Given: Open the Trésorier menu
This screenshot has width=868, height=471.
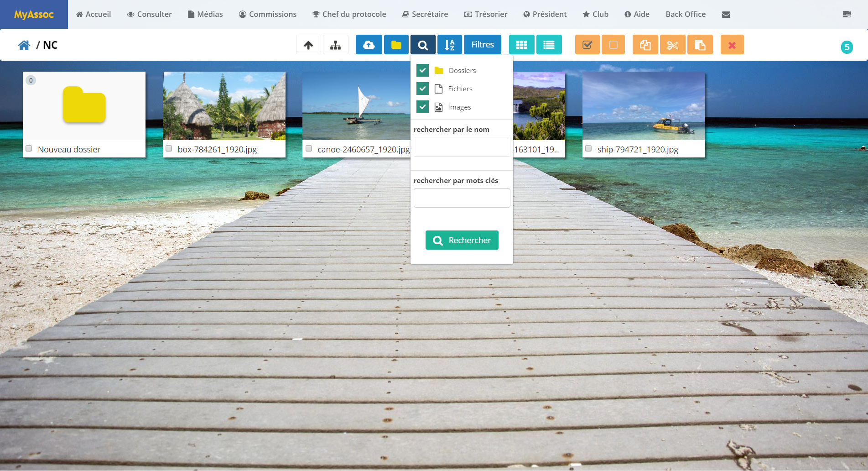Looking at the screenshot, I should point(486,14).
